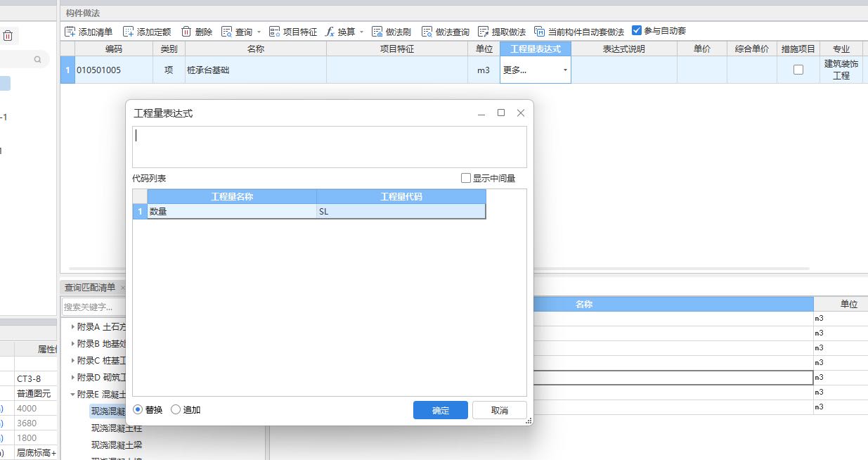Click the 1800 property value
868x460 pixels.
(35, 437)
